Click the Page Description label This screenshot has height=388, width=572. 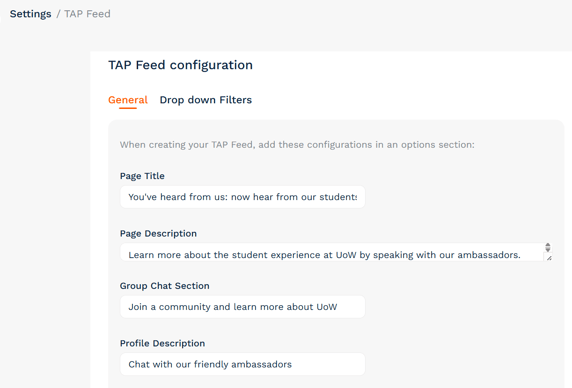point(158,234)
